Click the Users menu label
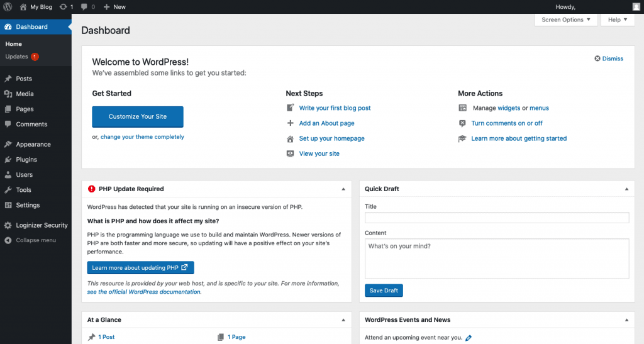The width and height of the screenshot is (644, 344). coord(25,174)
